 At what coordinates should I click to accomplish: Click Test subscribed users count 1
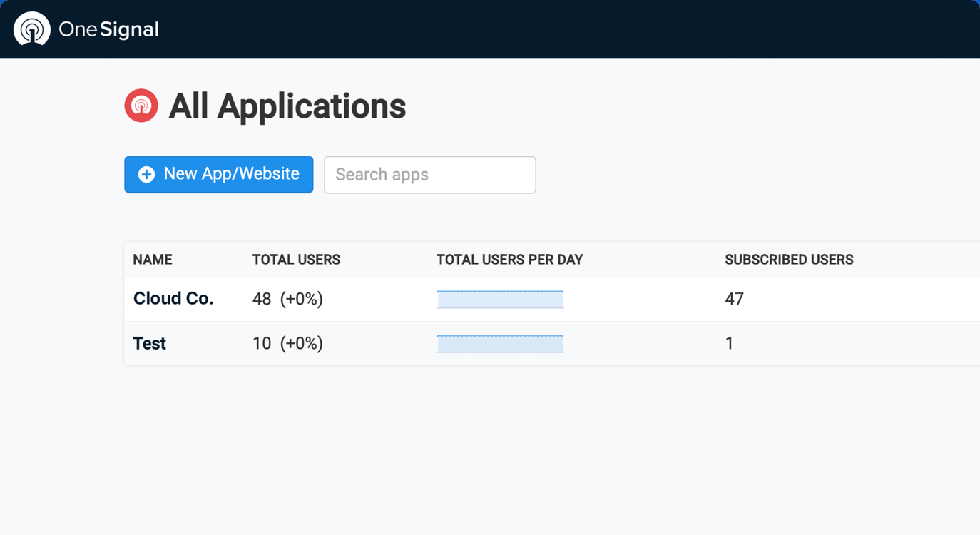pos(729,343)
